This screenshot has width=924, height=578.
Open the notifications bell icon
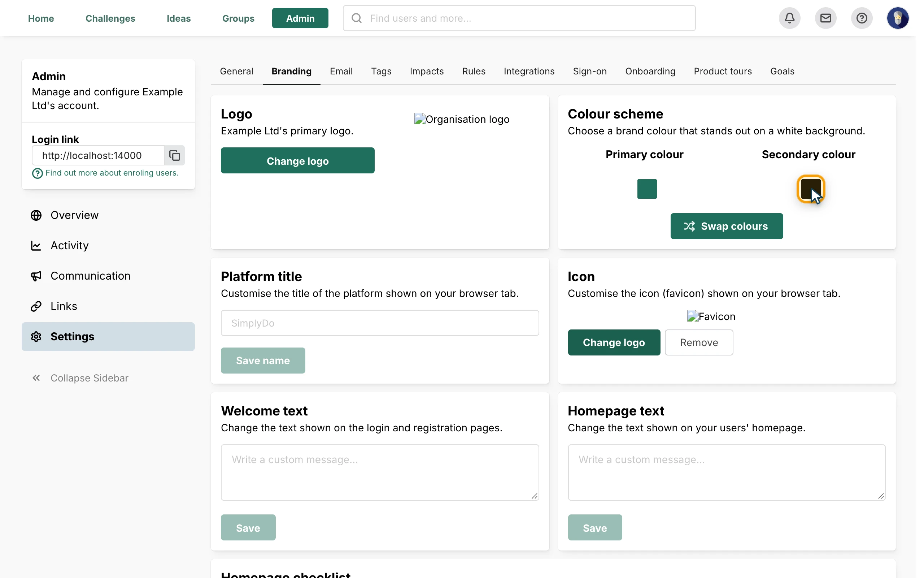tap(789, 18)
